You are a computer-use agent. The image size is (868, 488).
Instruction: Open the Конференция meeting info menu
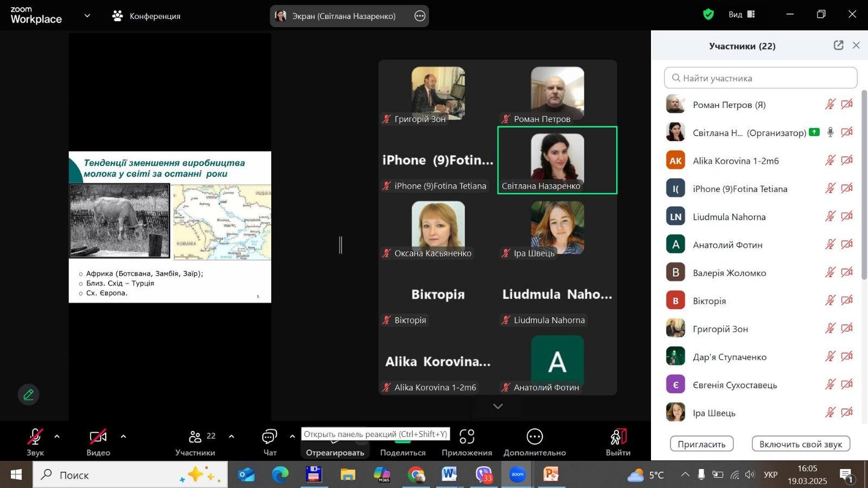point(146,16)
